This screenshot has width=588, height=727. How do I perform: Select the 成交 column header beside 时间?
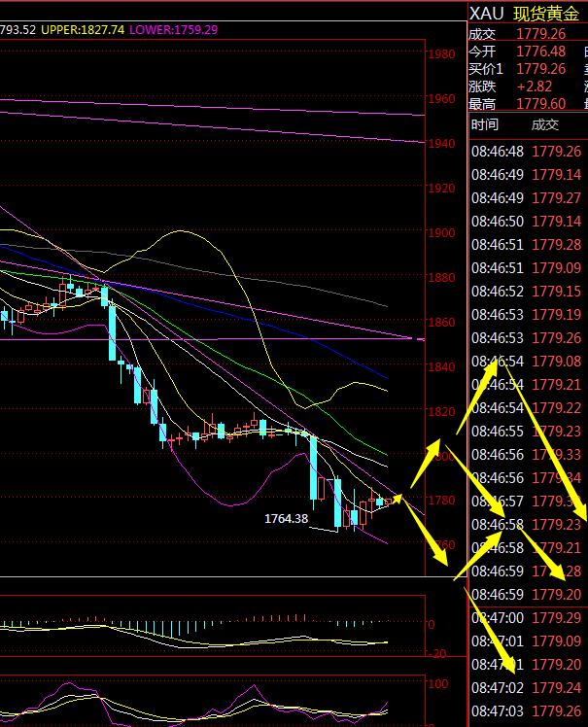tap(545, 124)
